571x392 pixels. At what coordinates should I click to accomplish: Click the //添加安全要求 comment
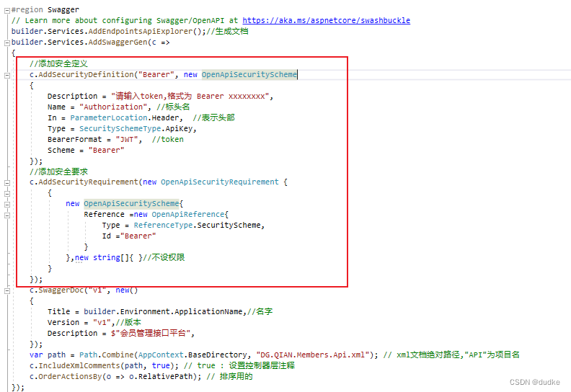[x=58, y=171]
